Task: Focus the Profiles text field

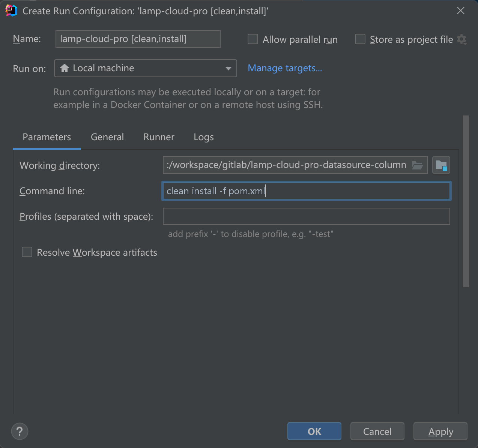Action: pyautogui.click(x=306, y=216)
